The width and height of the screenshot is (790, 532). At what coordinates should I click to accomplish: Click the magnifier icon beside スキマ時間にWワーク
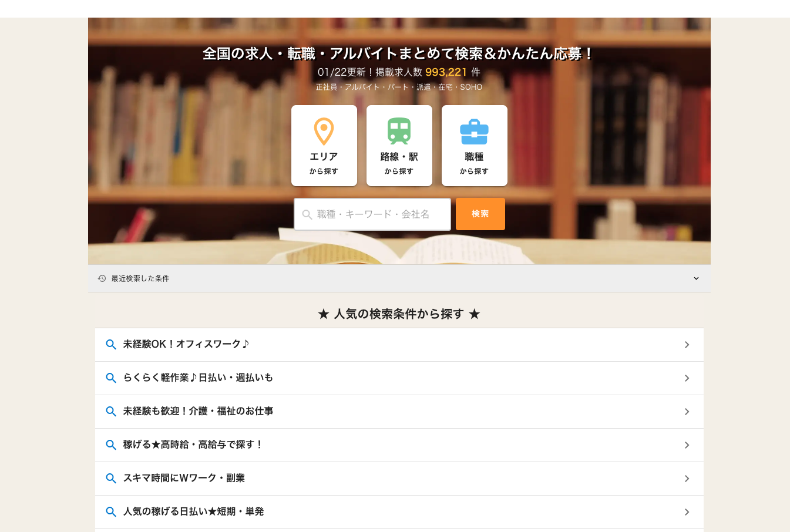pos(110,479)
